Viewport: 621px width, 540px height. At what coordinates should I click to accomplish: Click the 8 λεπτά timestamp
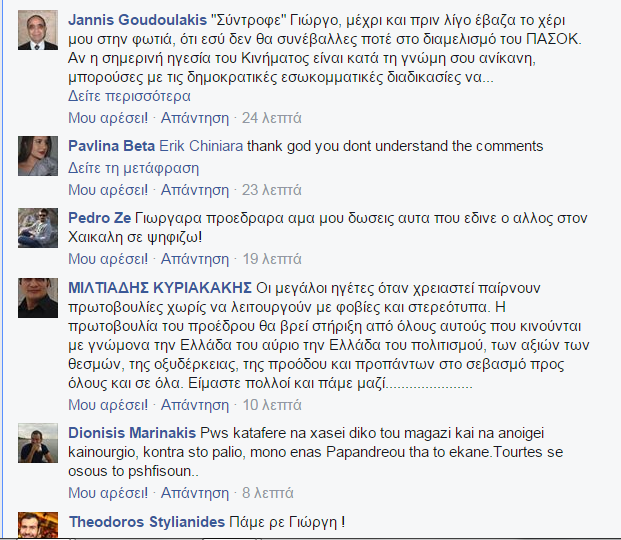point(268,493)
